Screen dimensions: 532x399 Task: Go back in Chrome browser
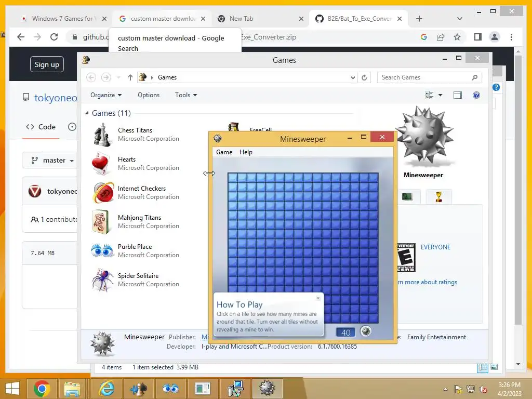21,37
